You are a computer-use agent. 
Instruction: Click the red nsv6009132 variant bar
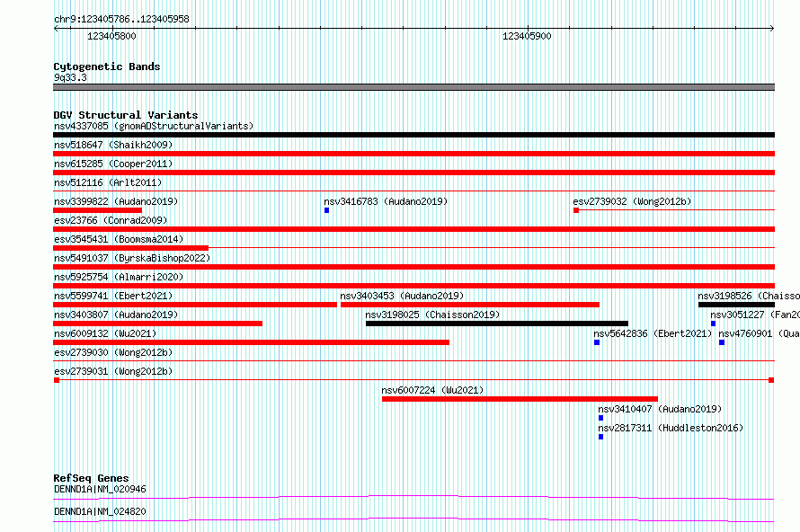251,342
